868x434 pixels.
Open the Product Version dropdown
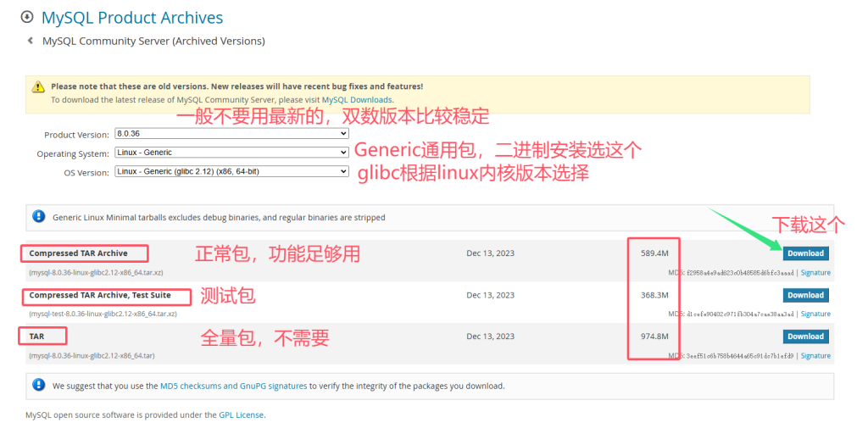pos(231,134)
